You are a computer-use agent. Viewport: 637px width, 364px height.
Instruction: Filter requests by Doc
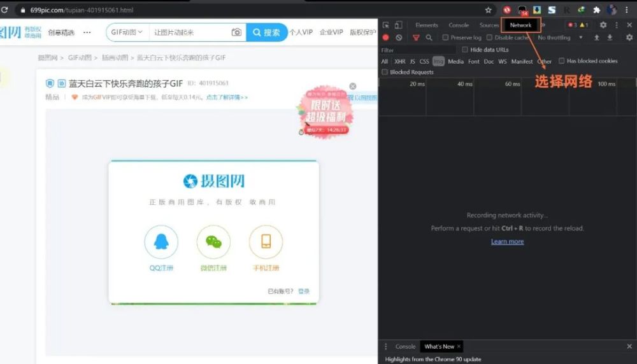tap(489, 61)
